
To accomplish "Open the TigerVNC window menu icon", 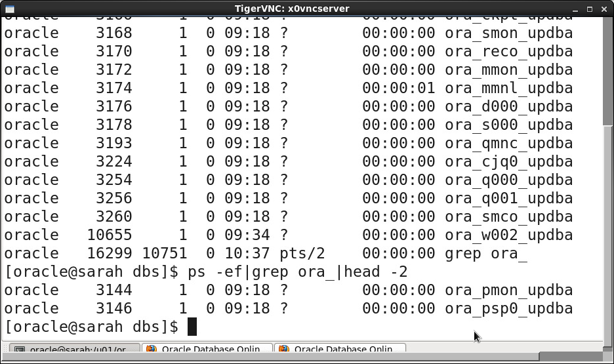I will pyautogui.click(x=9, y=9).
